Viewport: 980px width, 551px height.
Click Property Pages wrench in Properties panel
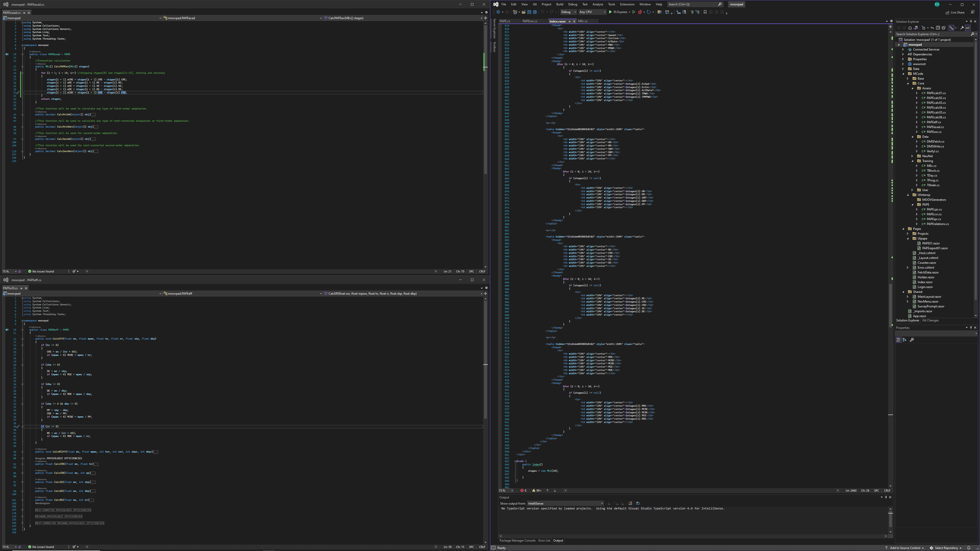click(x=912, y=340)
